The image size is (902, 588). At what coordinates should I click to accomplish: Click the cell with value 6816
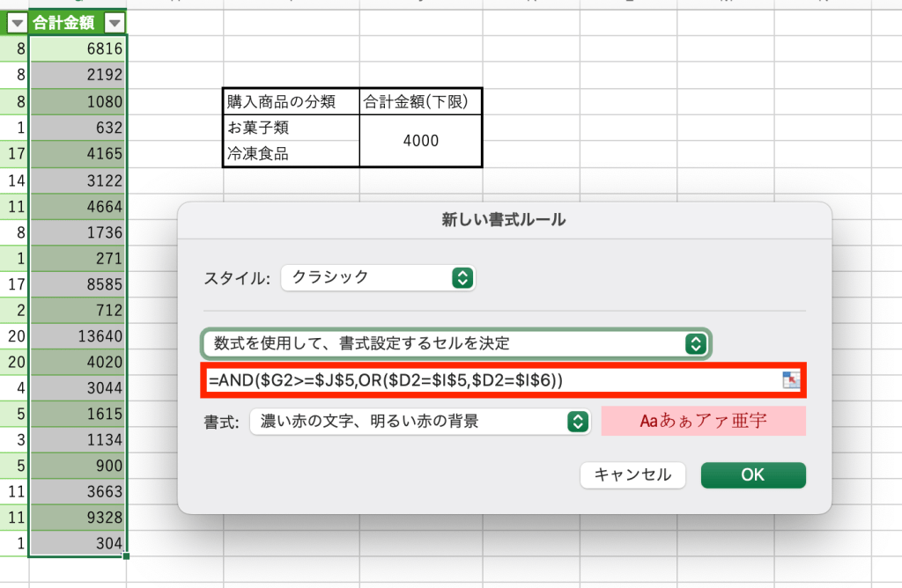click(78, 49)
